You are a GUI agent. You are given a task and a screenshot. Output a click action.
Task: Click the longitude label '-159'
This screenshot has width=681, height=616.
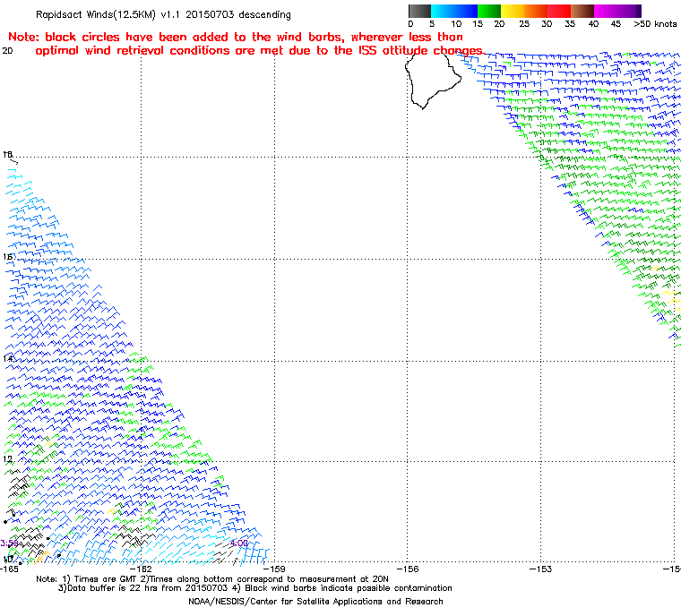(x=275, y=569)
